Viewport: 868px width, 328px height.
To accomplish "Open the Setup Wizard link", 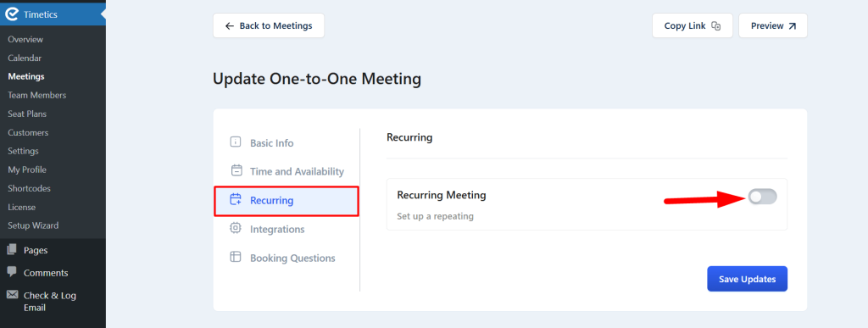I will point(33,225).
